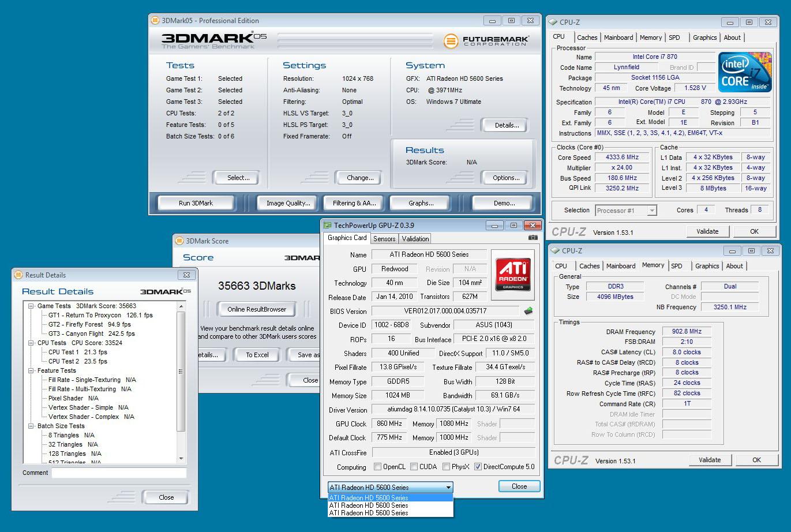
Task: Collapse the Game Tests tree node
Action: point(32,306)
